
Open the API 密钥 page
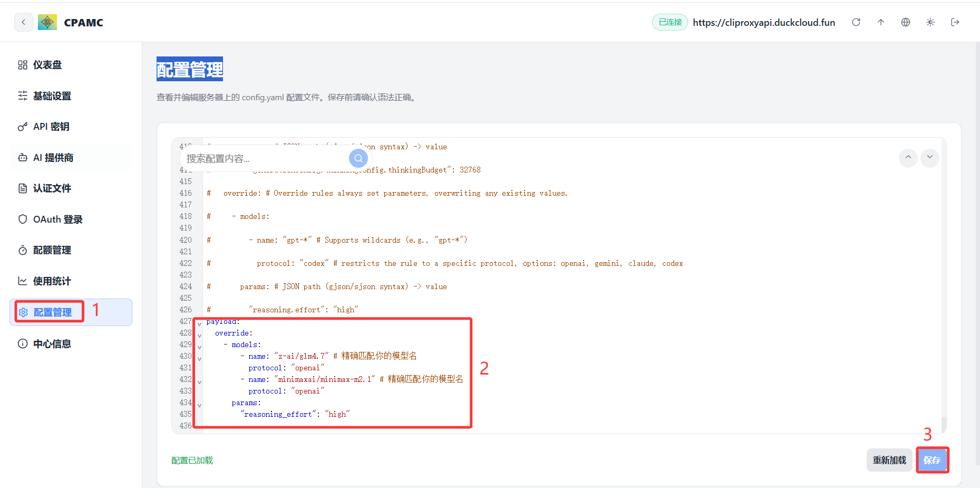pyautogui.click(x=71, y=127)
